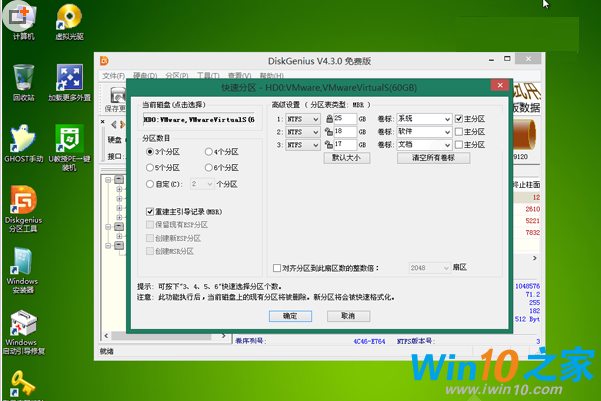Click the 确定 button to confirm
Viewport: 601px width, 401px height.
tap(290, 315)
